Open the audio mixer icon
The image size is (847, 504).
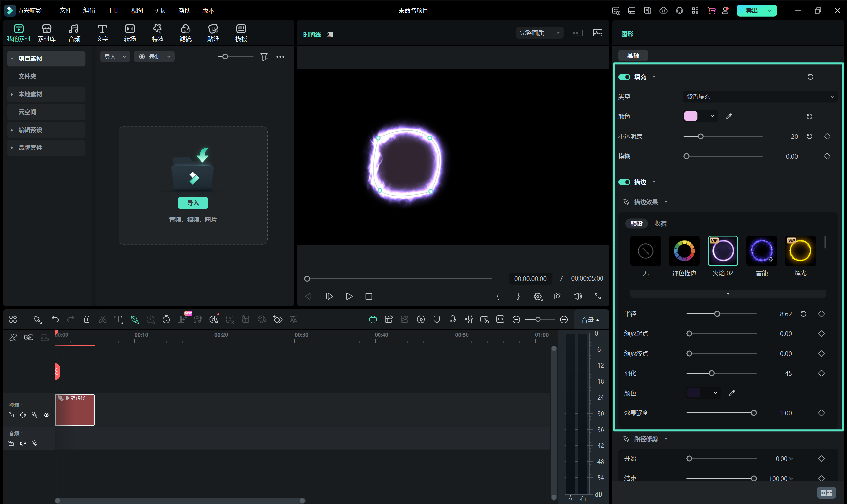[469, 319]
